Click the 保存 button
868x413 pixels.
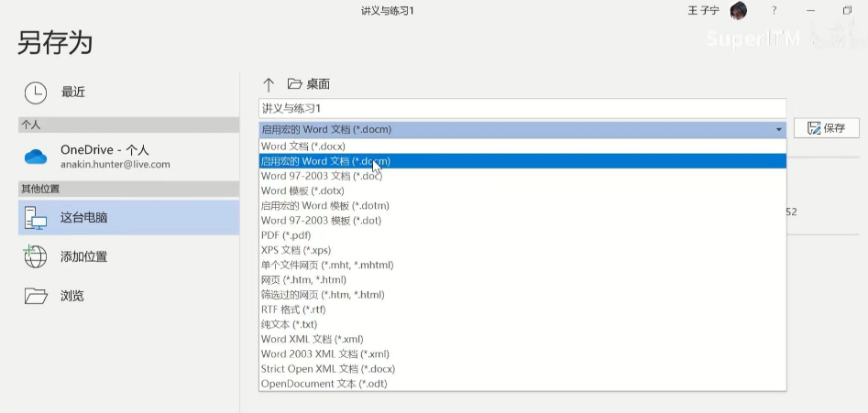pyautogui.click(x=827, y=128)
